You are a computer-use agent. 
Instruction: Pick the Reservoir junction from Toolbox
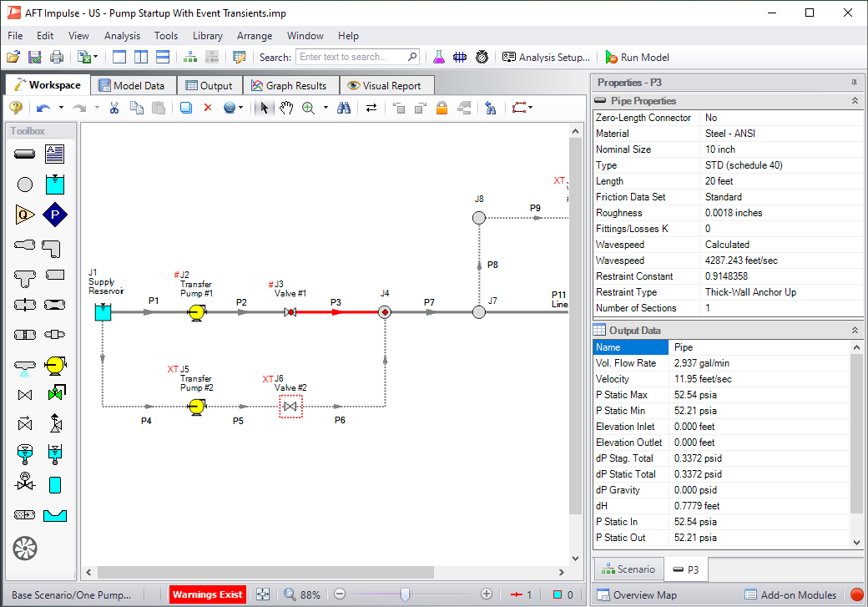pos(54,184)
